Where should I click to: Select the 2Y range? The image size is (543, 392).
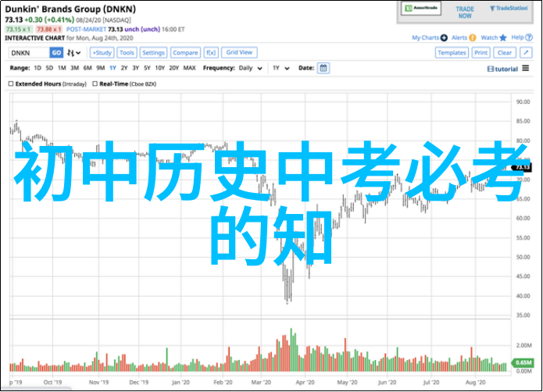(124, 68)
